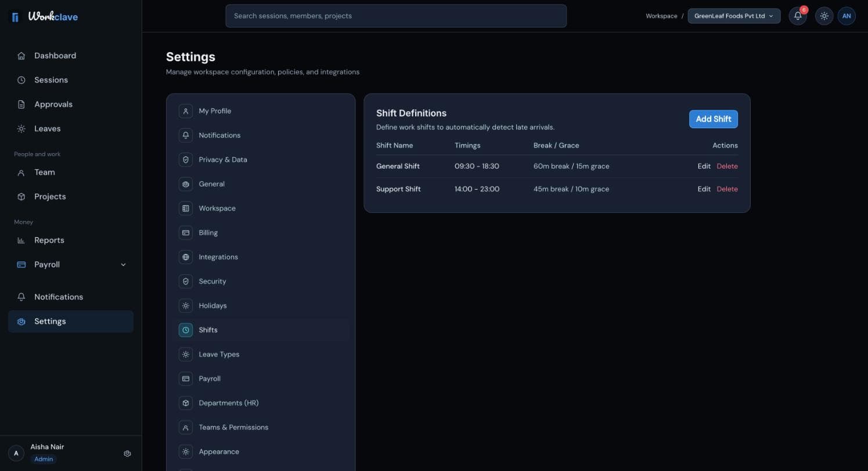Toggle the light/dark theme sun icon
Screen dimensions: 868x471
[824, 16]
